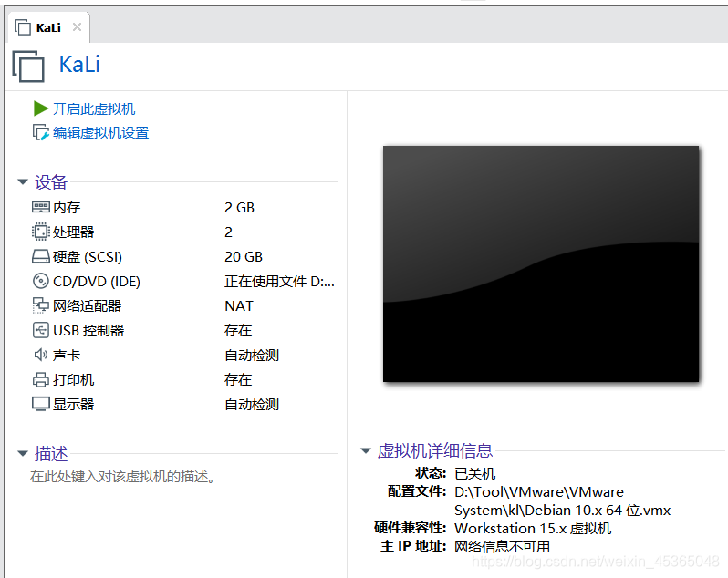Image resolution: width=728 pixels, height=578 pixels.
Task: Click the printer 打印机 icon
Action: point(40,379)
